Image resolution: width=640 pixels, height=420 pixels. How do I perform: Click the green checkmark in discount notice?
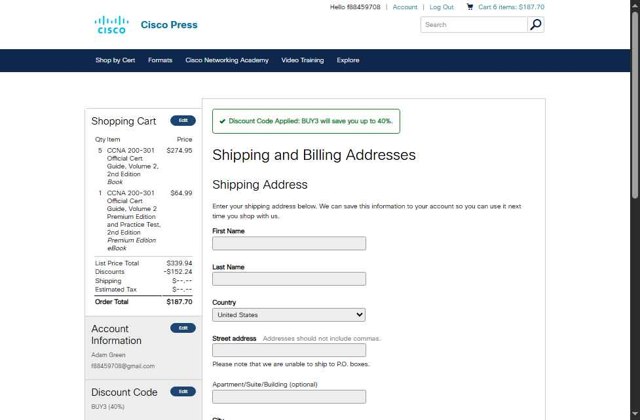pos(222,121)
